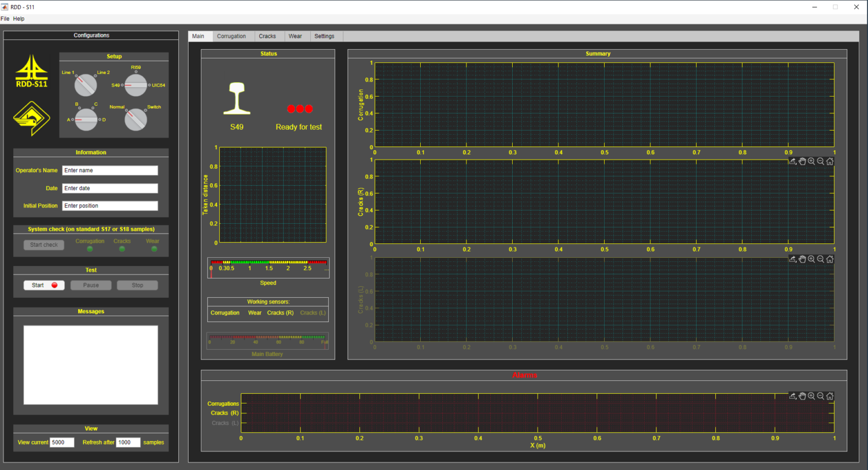The width and height of the screenshot is (868, 470).
Task: Click the yellow diamond train logo
Action: coord(32,119)
